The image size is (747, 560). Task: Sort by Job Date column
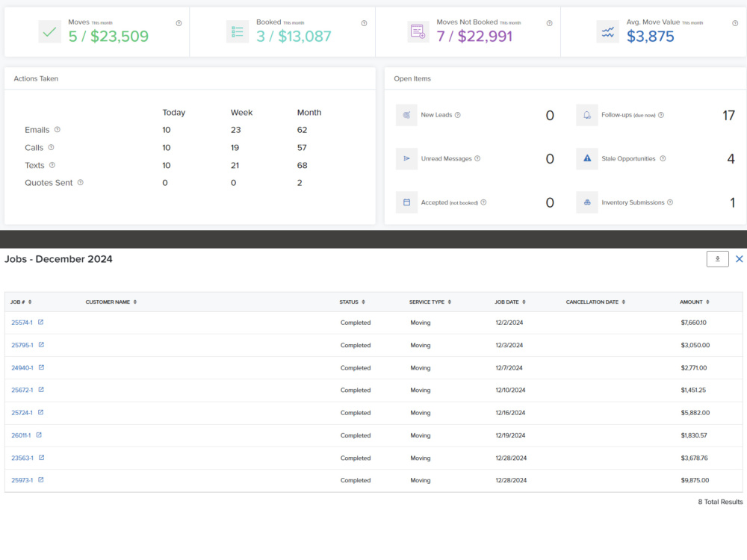point(510,302)
